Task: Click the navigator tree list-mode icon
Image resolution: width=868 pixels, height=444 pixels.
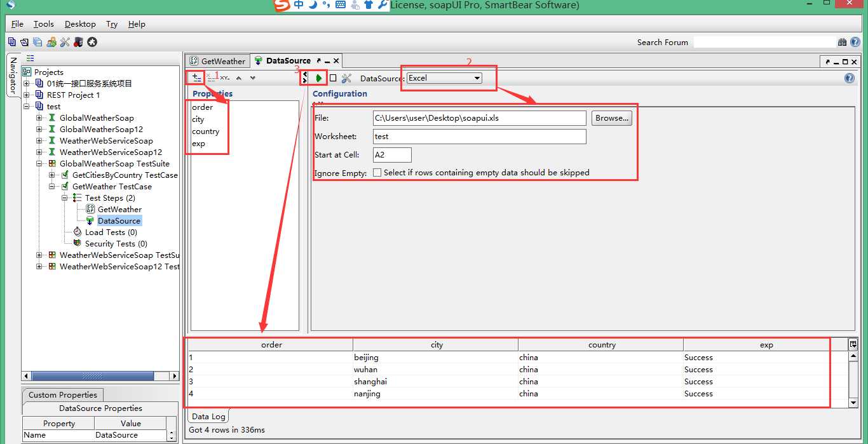Action: pyautogui.click(x=30, y=58)
